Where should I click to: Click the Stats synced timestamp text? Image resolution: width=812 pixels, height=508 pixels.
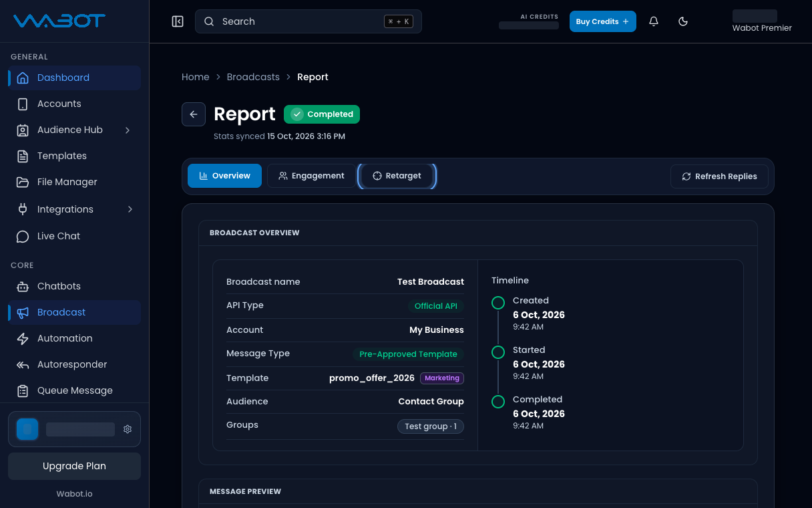click(279, 136)
